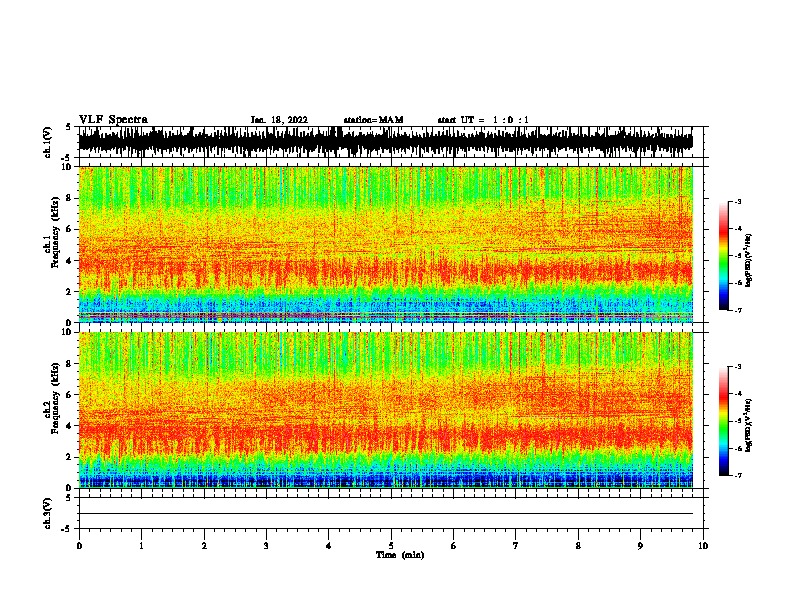This screenshot has height=612, width=792.
Task: Click the ch.1 color bar log(PSD) unit label
Action: pos(749,259)
